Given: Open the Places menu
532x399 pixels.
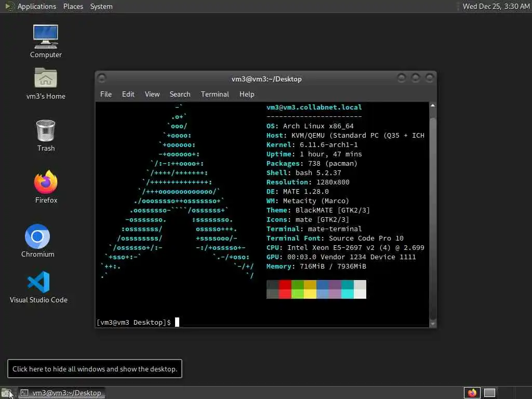Looking at the screenshot, I should 73,6.
